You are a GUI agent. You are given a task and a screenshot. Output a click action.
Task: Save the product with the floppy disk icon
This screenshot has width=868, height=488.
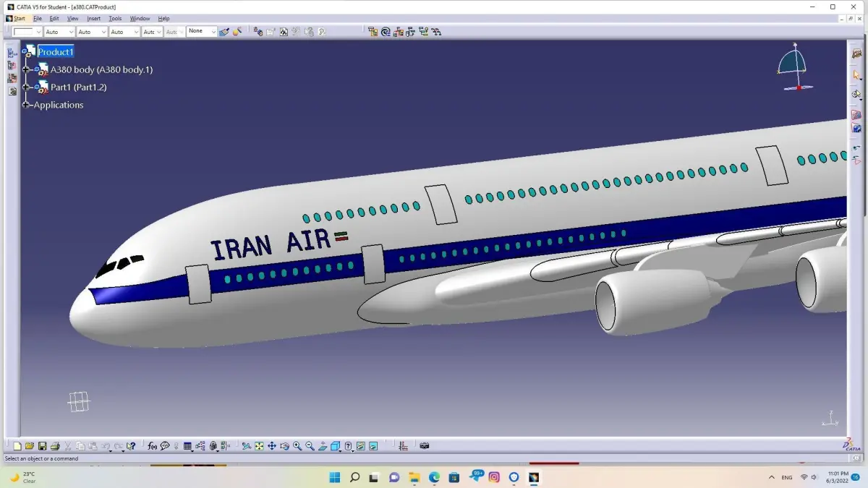tap(42, 446)
